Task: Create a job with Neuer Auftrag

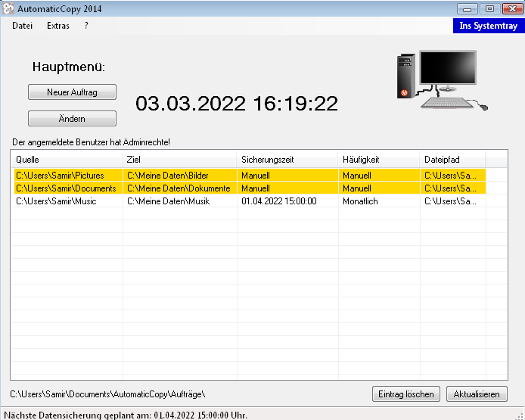Action: pos(72,92)
